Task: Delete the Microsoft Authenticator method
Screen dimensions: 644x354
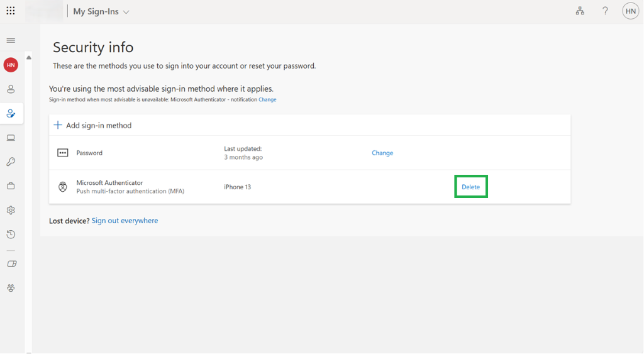Action: pos(470,187)
